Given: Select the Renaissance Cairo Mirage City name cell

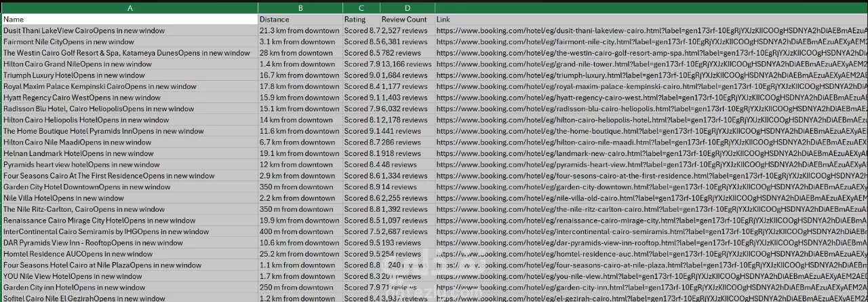Looking at the screenshot, I should pyautogui.click(x=130, y=221).
